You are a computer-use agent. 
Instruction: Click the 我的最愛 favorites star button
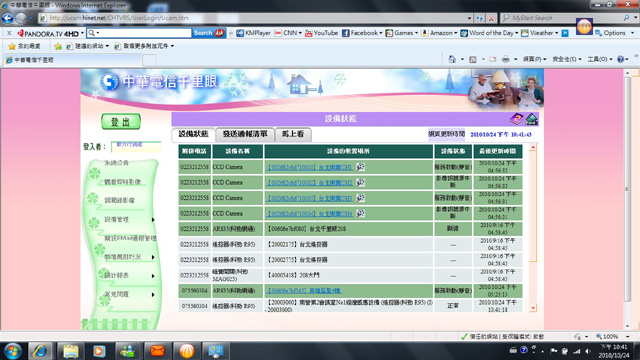point(24,47)
